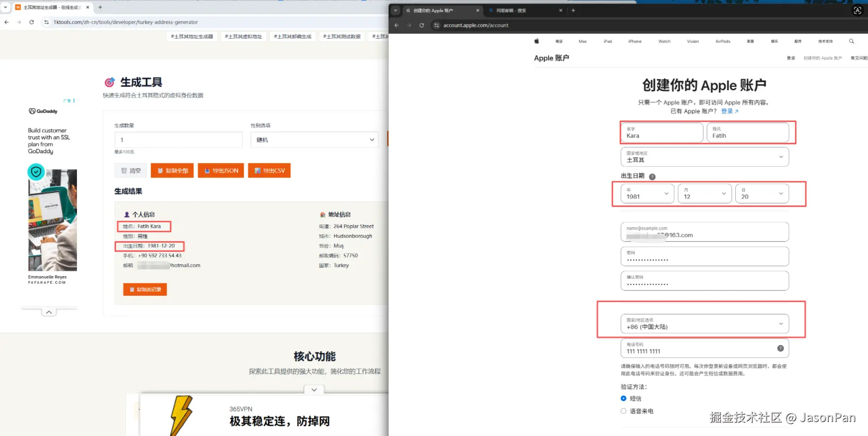Click the translate icon at the window's top right
The width and height of the screenshot is (868, 436).
tap(857, 10)
